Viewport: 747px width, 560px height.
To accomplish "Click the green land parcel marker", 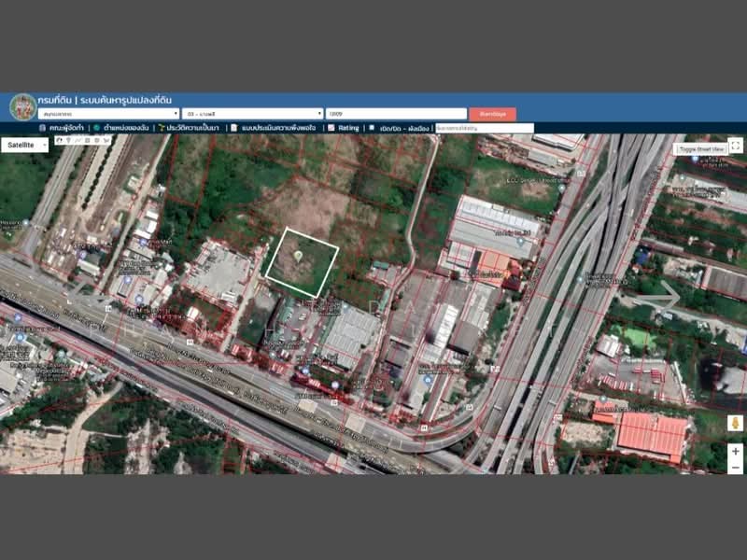I will click(298, 255).
